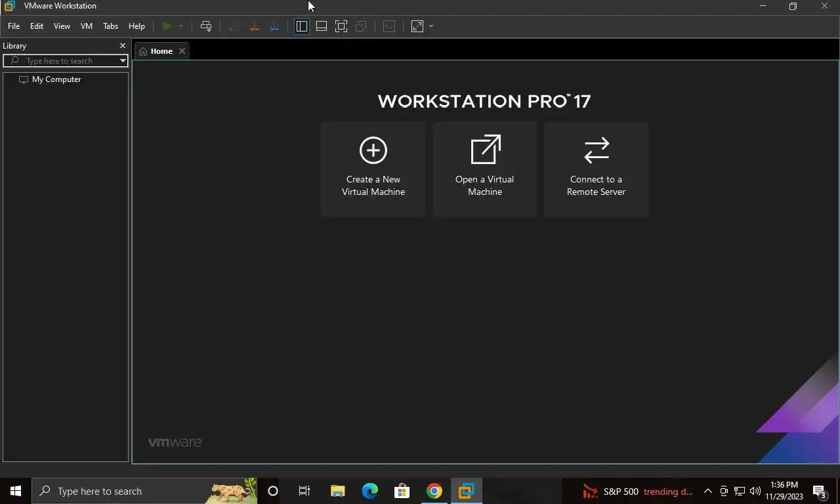The image size is (840, 504).
Task: Click the volume speaker tray icon
Action: click(x=755, y=491)
